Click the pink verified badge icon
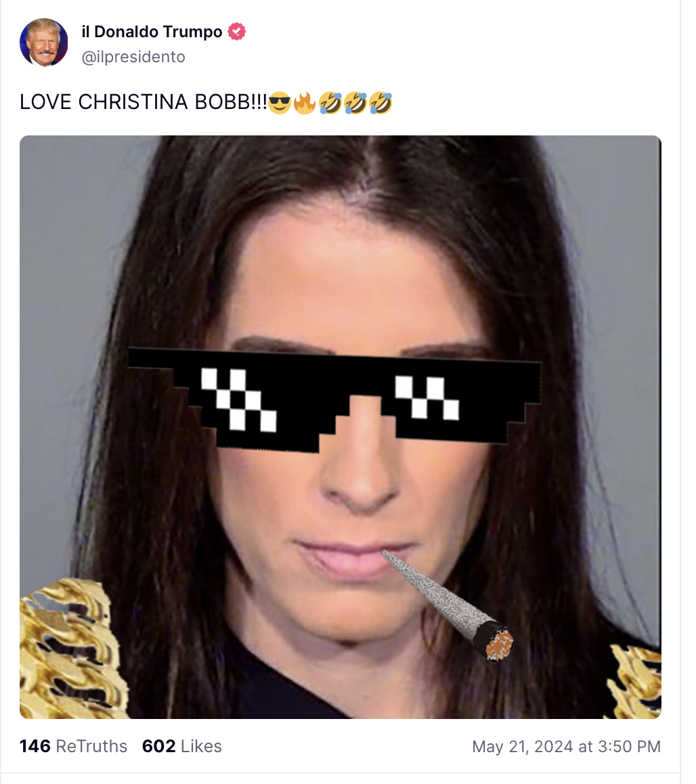 pos(236,32)
